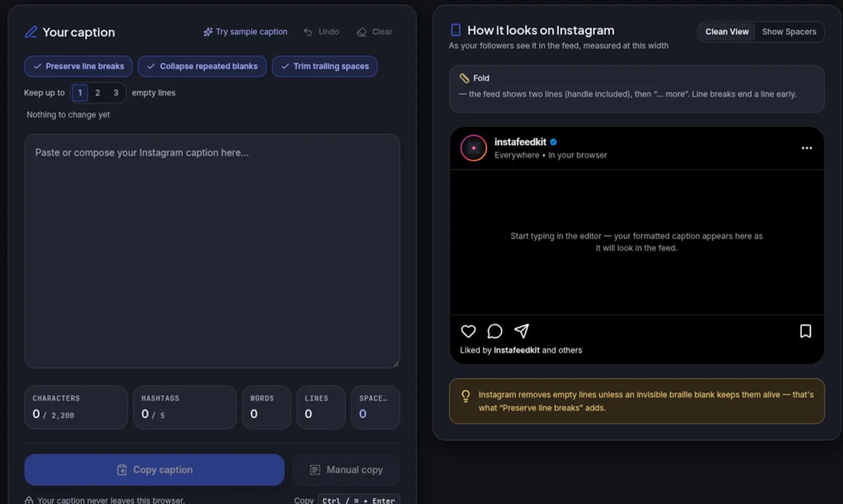
Task: Like the post with the heart icon
Action: click(x=468, y=331)
